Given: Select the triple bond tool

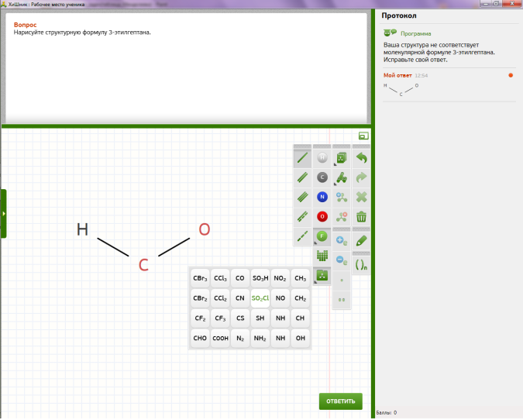Looking at the screenshot, I should point(302,197).
